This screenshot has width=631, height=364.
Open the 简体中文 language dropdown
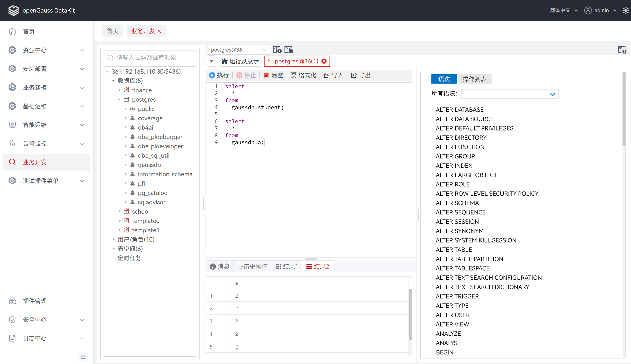[x=563, y=10]
